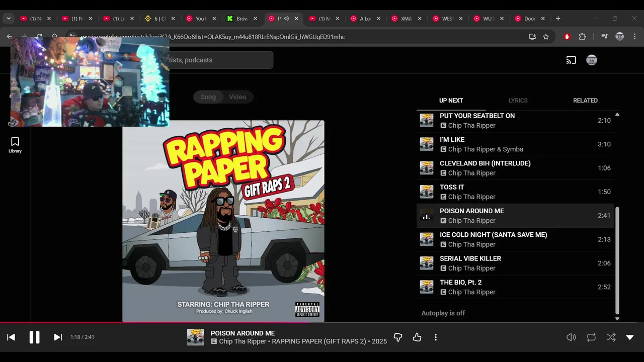This screenshot has height=362, width=644.
Task: Click queue scrollbar down arrow
Action: click(x=617, y=319)
